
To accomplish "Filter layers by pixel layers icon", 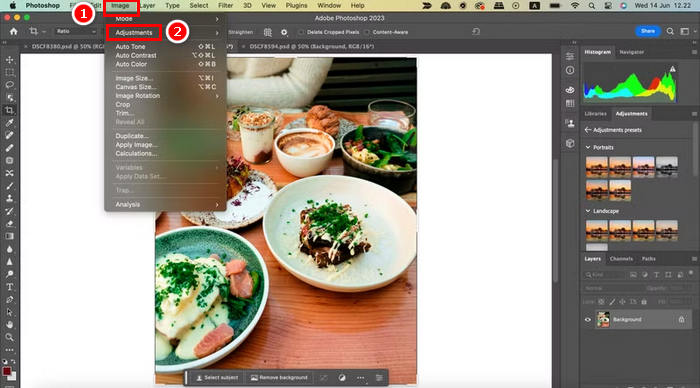I will [633, 275].
